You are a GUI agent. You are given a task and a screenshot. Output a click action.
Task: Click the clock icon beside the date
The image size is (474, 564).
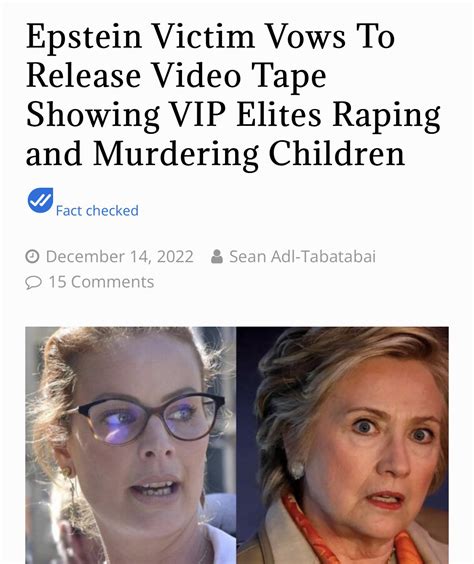pos(32,256)
